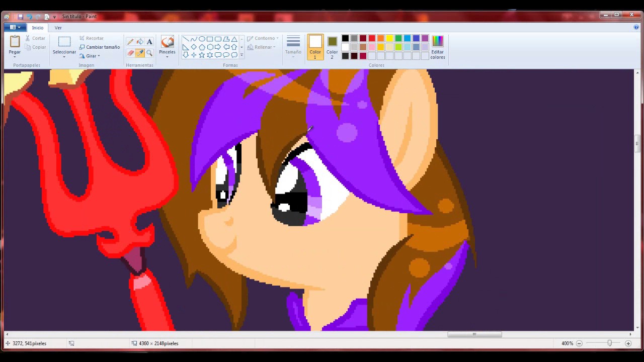
Task: Pick the five-point star shape
Action: click(202, 55)
